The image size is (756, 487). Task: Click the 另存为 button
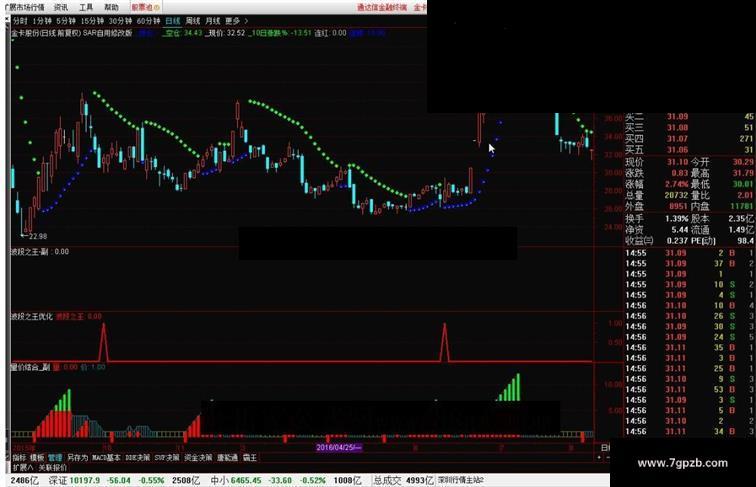77,458
